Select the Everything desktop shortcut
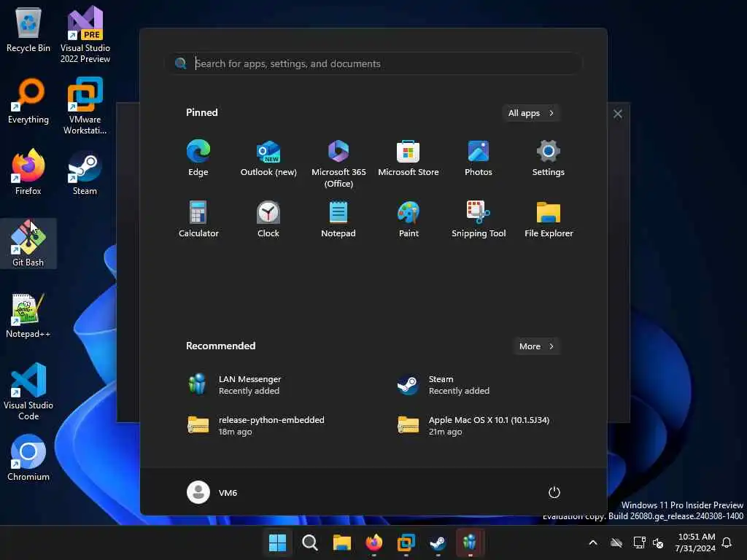This screenshot has height=560, width=747. point(28,101)
